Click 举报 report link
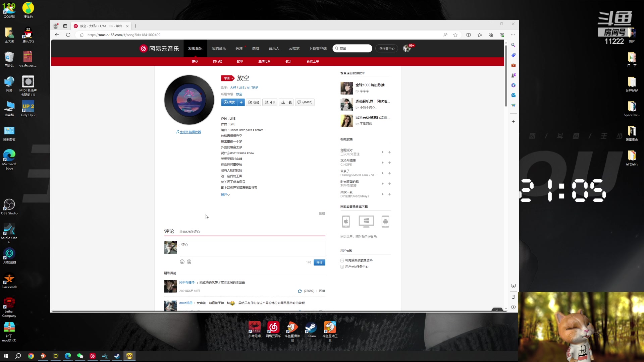The image size is (644, 362). (322, 214)
